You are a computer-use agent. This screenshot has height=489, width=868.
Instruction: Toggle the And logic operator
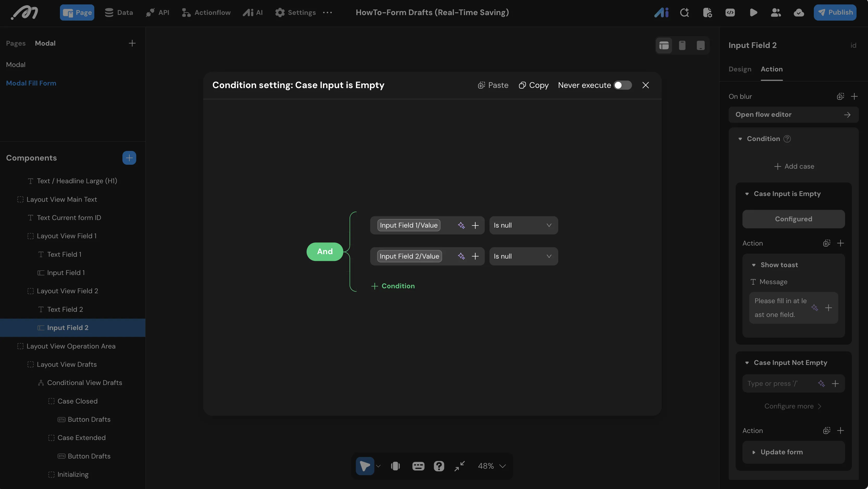coord(325,252)
